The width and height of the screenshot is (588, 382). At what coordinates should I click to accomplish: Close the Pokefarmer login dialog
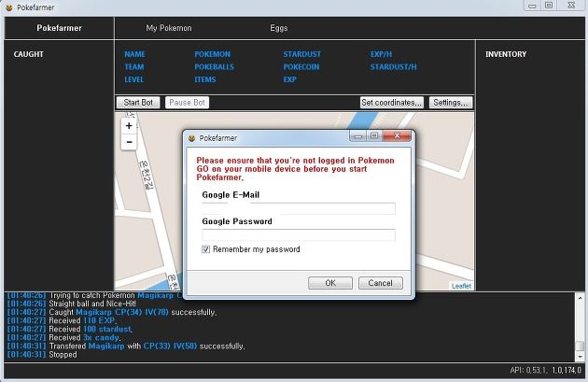[397, 135]
